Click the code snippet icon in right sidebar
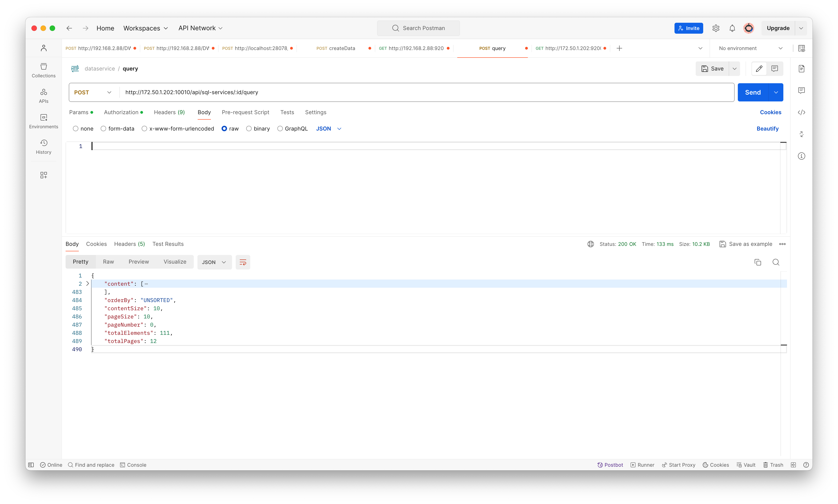 click(801, 112)
